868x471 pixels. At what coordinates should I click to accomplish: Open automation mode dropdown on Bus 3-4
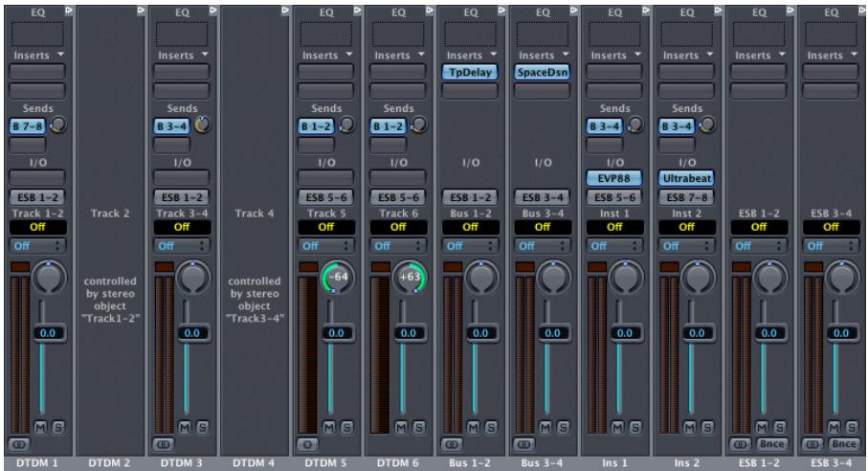(543, 246)
